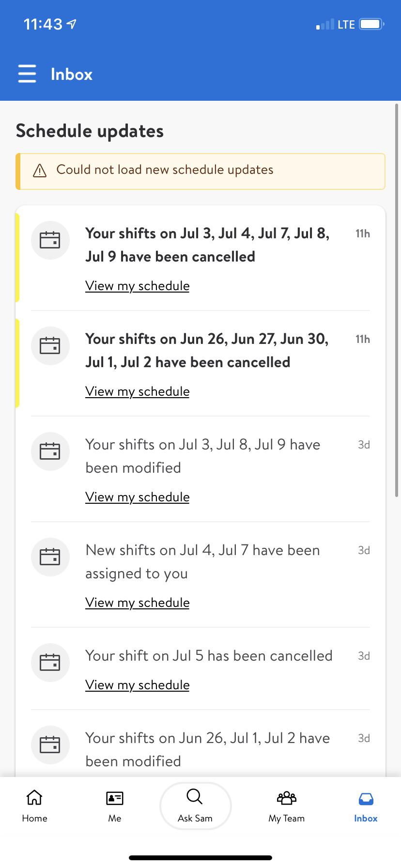Select the Inbox tab icon
Image resolution: width=401 pixels, height=868 pixels.
[x=366, y=798]
